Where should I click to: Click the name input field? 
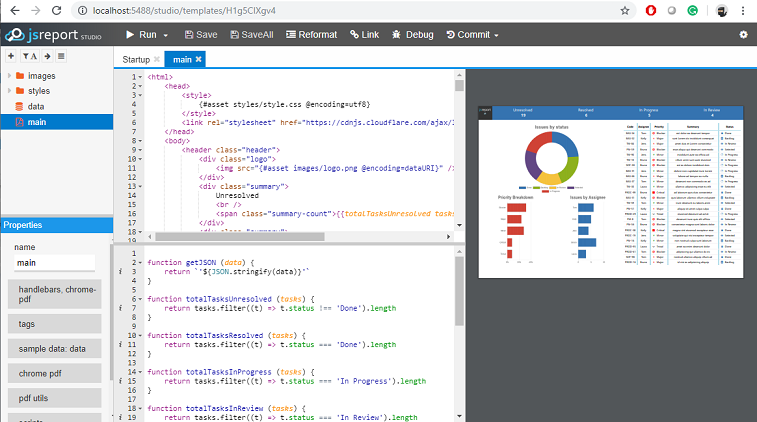pyautogui.click(x=54, y=263)
